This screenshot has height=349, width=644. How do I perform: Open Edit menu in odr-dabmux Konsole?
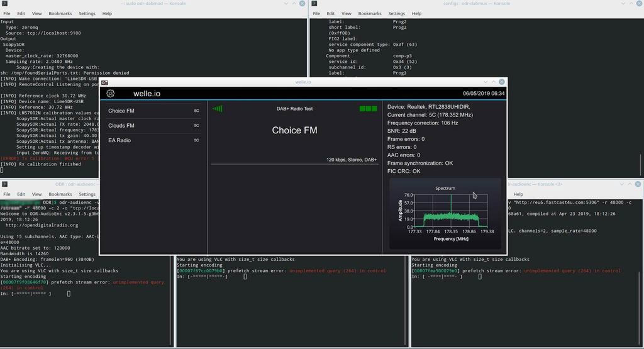pyautogui.click(x=331, y=13)
